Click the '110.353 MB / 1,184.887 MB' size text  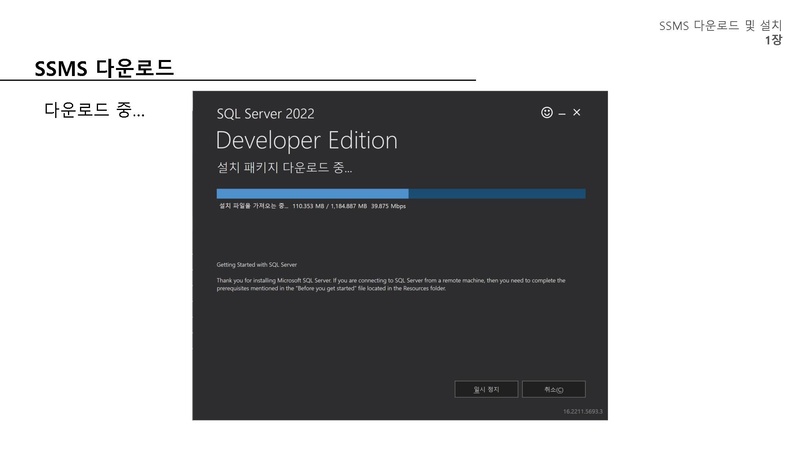coord(329,207)
